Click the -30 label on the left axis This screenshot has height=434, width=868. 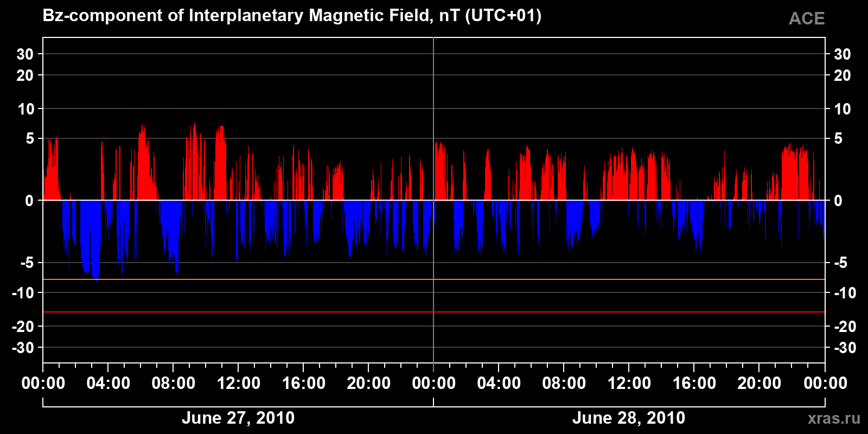click(x=23, y=348)
